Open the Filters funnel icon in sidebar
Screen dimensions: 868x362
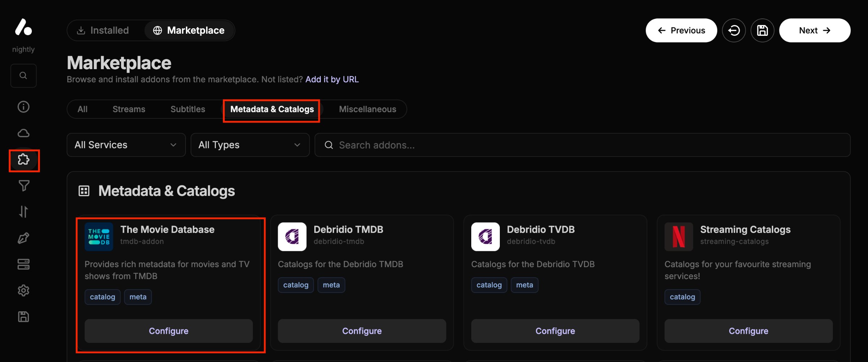point(24,186)
